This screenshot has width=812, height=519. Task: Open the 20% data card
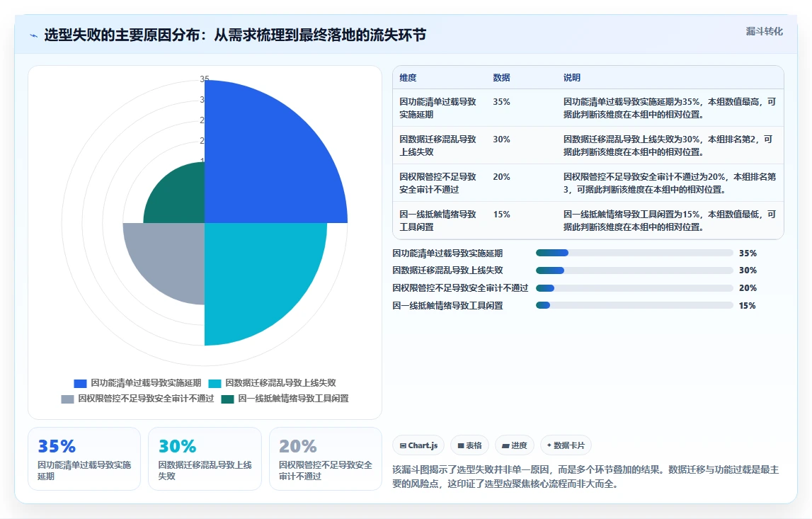(x=326, y=459)
